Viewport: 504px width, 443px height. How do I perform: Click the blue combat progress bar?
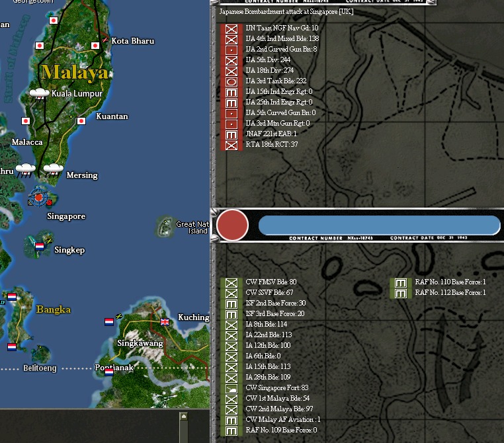[x=379, y=225]
